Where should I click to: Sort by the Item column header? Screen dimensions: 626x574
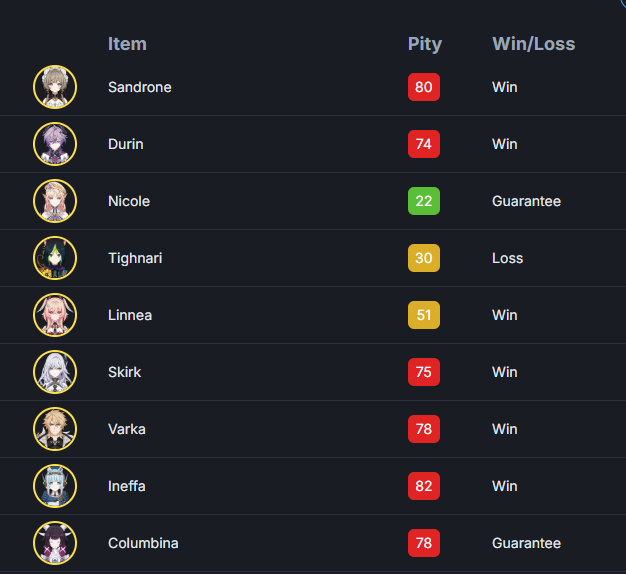(127, 44)
